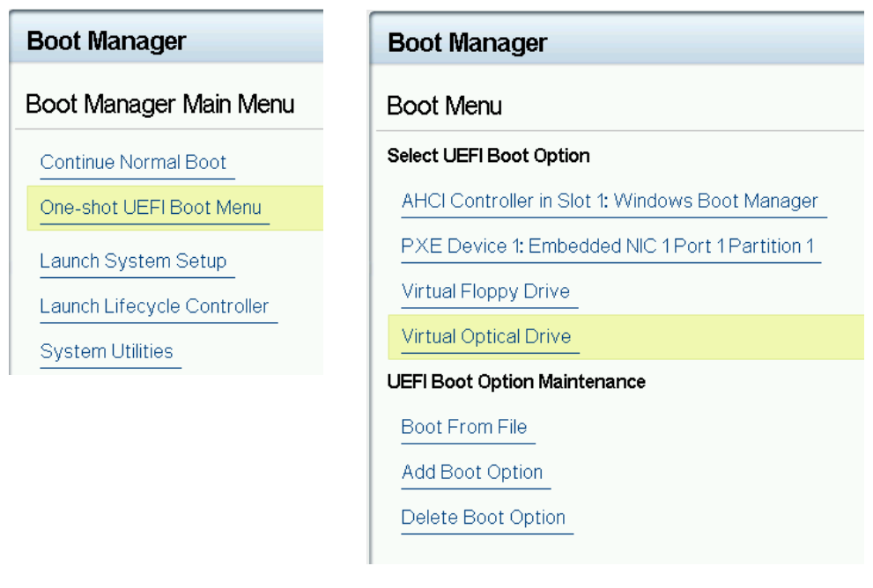Launch System Setup from the main menu
Screen dimensions: 873x588
click(133, 261)
